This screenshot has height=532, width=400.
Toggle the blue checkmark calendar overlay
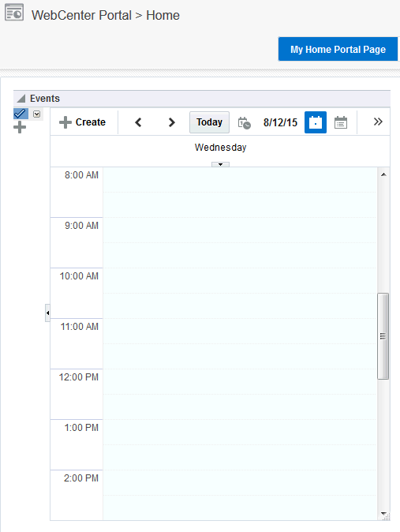click(21, 114)
